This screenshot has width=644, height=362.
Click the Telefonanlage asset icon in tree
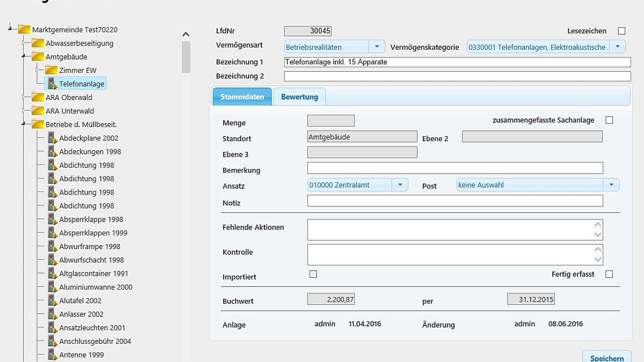coord(52,84)
